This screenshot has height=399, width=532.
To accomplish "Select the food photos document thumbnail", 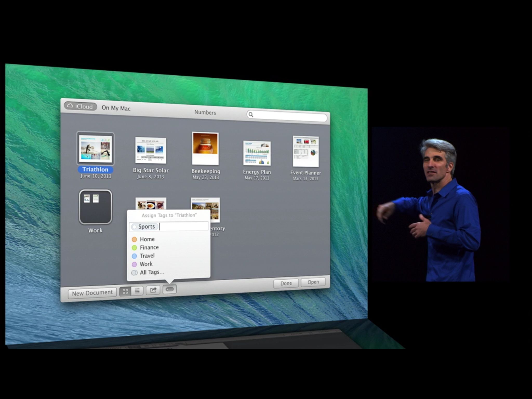I will tap(151, 204).
